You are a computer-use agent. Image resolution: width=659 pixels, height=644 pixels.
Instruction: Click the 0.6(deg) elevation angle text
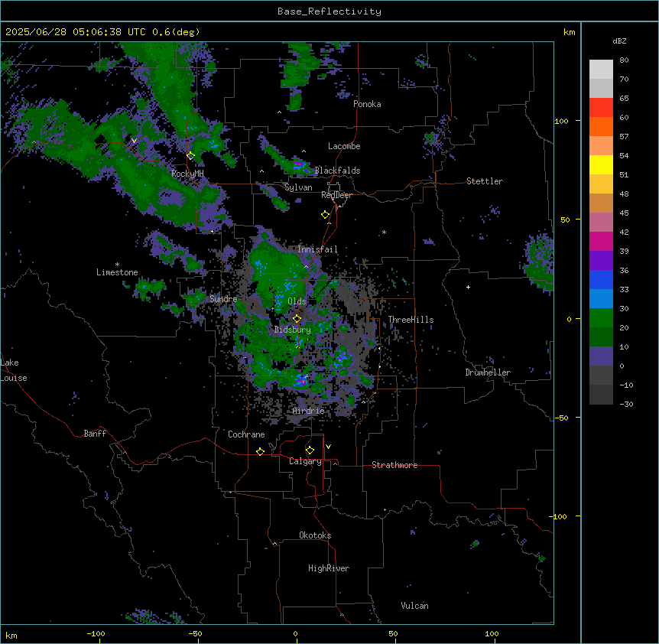coord(176,32)
